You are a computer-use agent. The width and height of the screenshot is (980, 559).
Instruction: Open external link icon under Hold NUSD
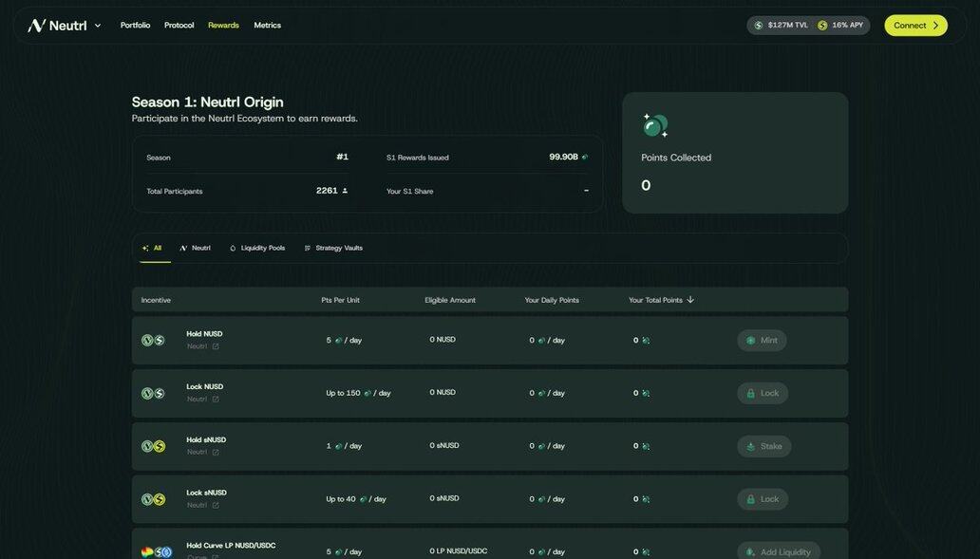click(x=216, y=346)
